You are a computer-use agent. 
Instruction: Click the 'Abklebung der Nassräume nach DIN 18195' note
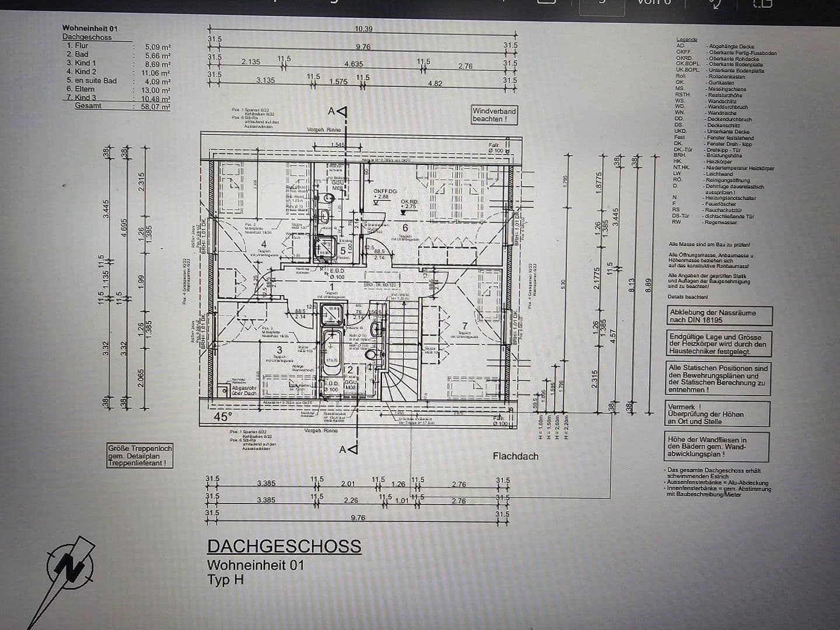720,316
